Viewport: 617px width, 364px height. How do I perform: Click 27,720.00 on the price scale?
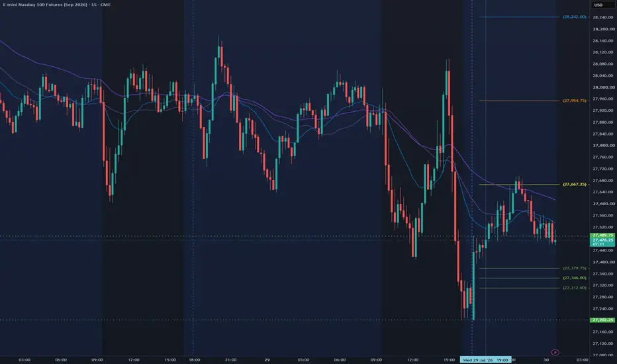pos(603,169)
